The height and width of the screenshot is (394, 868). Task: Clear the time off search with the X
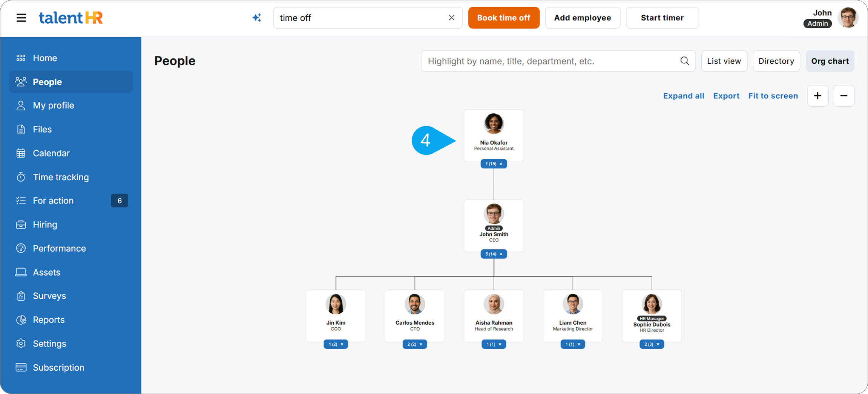pyautogui.click(x=451, y=17)
